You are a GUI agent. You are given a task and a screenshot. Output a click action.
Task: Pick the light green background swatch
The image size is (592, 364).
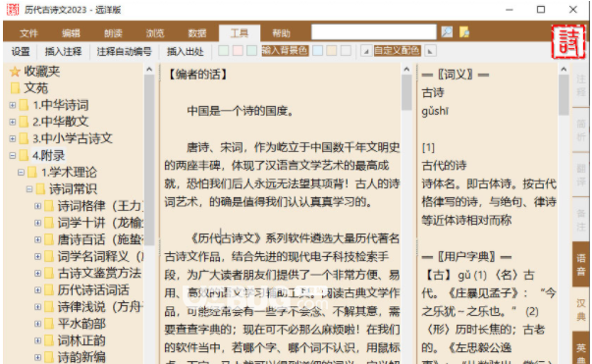pos(224,51)
